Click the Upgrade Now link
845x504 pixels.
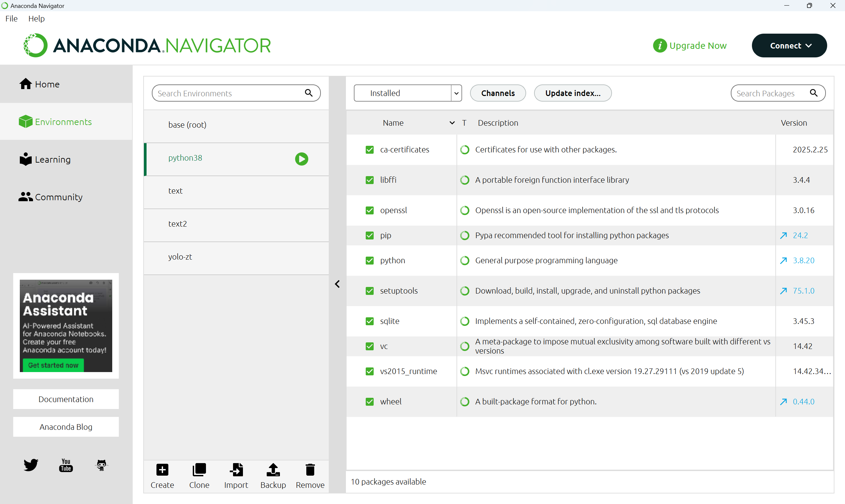(698, 46)
